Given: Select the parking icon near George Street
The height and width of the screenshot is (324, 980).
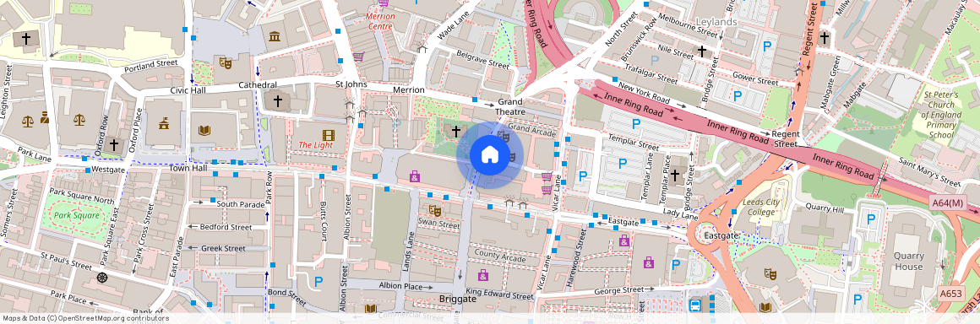Looking at the screenshot, I should click(x=675, y=264).
